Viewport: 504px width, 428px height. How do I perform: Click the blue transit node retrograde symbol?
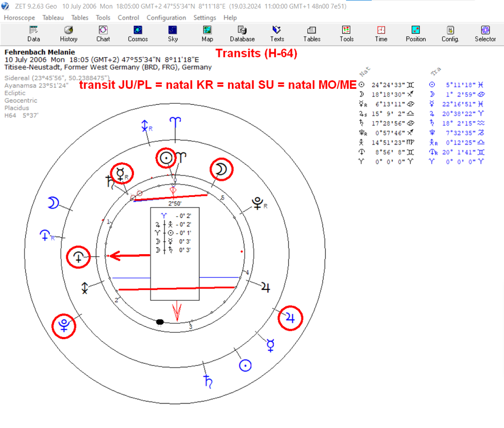47,235
